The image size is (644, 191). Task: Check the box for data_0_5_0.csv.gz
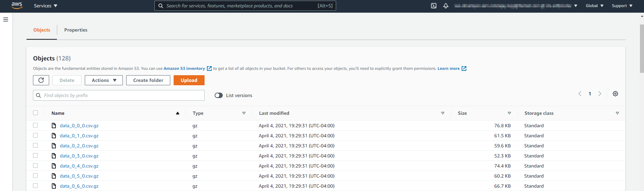[35, 176]
